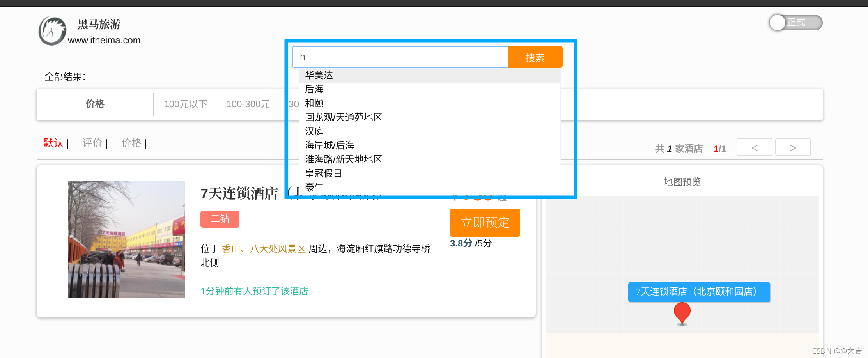The height and width of the screenshot is (358, 868).
Task: Toggle the 正式 switch
Action: pos(795,23)
